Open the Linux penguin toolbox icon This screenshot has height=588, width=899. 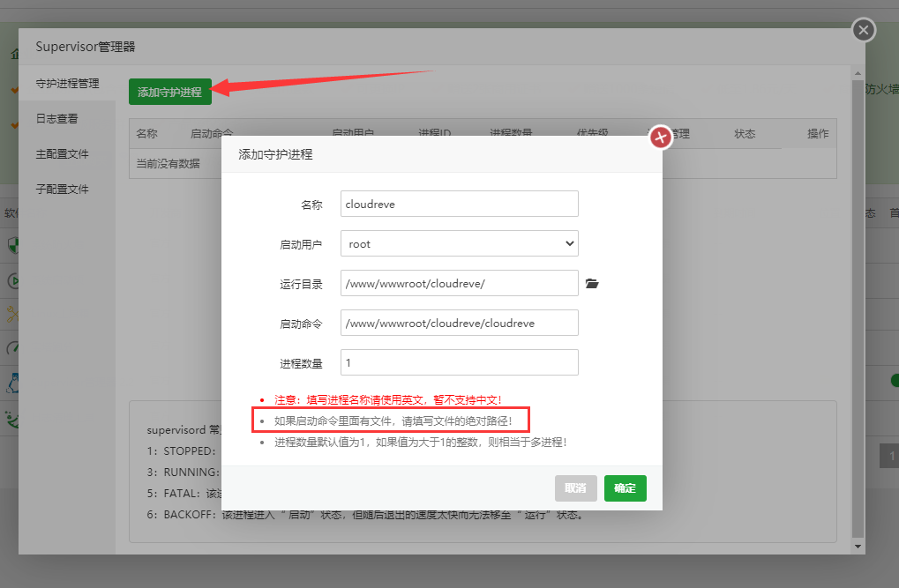(x=11, y=383)
